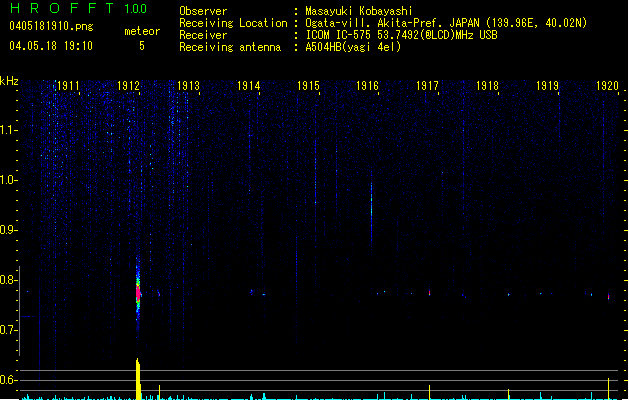Screen dimensions: 629x400
Task: Click the ICOM IC-575 53.7492 MHz USB text
Action: [401, 35]
